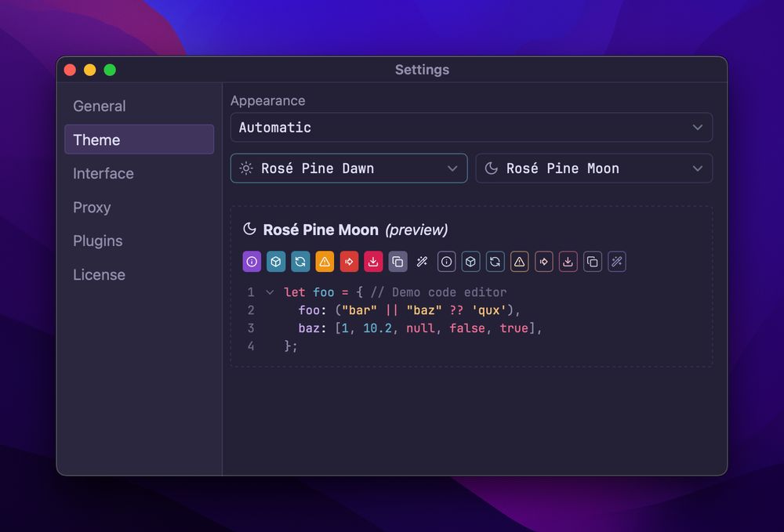Click the 'Rosé Pine Moon (preview)' heading
This screenshot has width=784, height=532.
pyautogui.click(x=355, y=230)
